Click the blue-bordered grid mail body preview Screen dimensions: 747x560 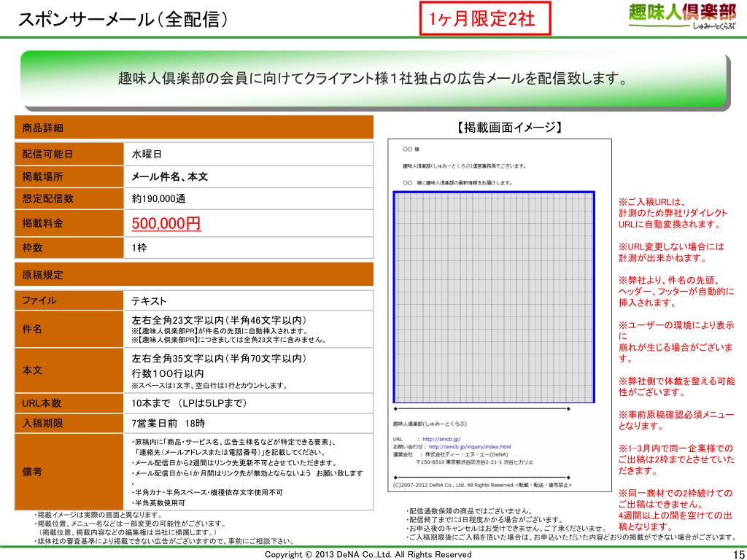coord(494,297)
